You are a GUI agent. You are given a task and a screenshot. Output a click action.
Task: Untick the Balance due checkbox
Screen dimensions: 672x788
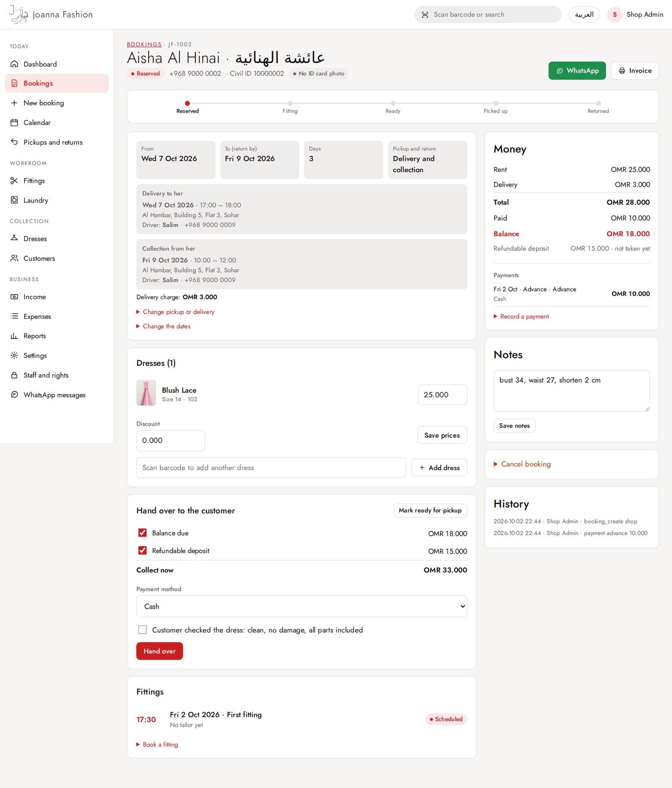142,533
